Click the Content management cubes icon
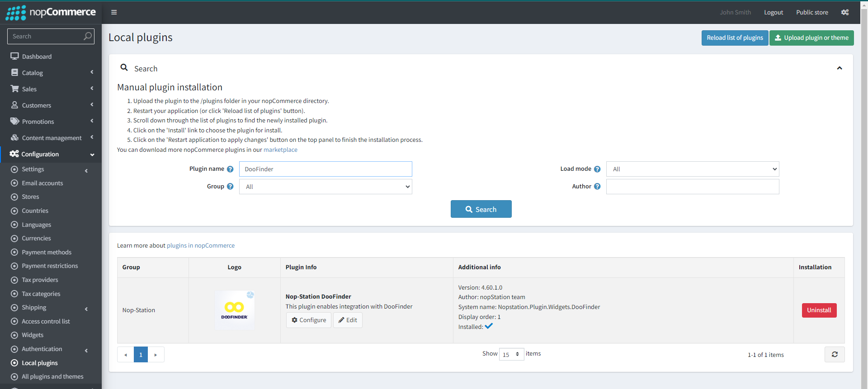This screenshot has height=389, width=868. click(x=14, y=138)
